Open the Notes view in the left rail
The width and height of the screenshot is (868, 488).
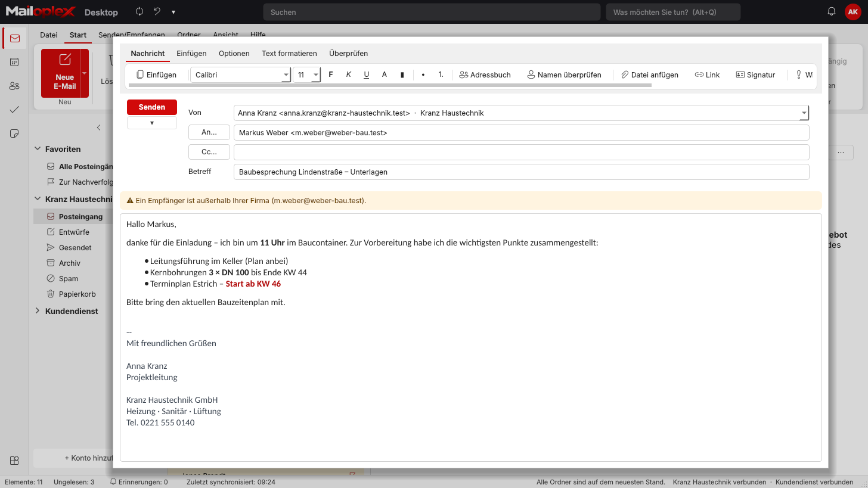[x=15, y=133]
